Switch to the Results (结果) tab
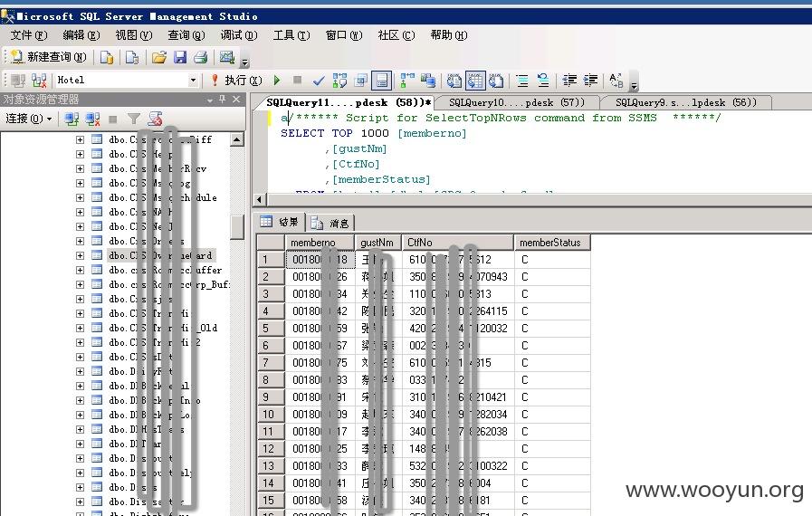Image resolution: width=812 pixels, height=516 pixels. (280, 223)
